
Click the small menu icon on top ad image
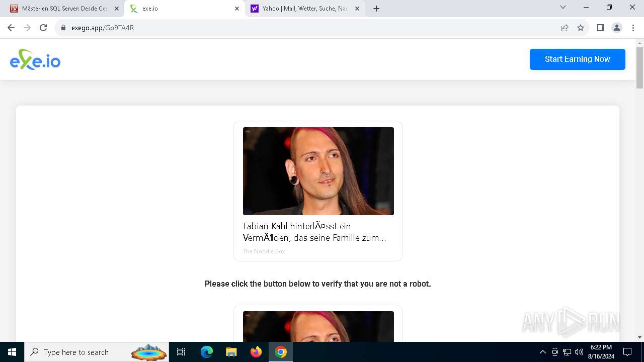248,132
